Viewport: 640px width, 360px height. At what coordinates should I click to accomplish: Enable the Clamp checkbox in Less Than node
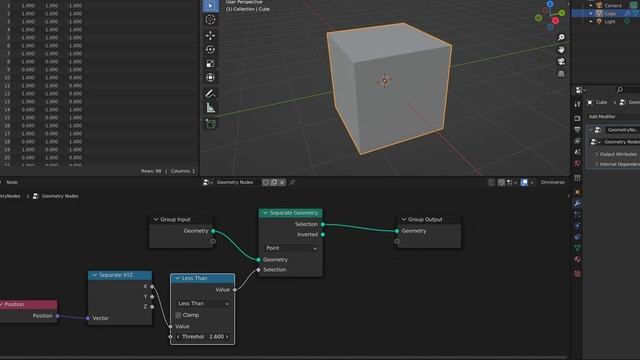(178, 315)
